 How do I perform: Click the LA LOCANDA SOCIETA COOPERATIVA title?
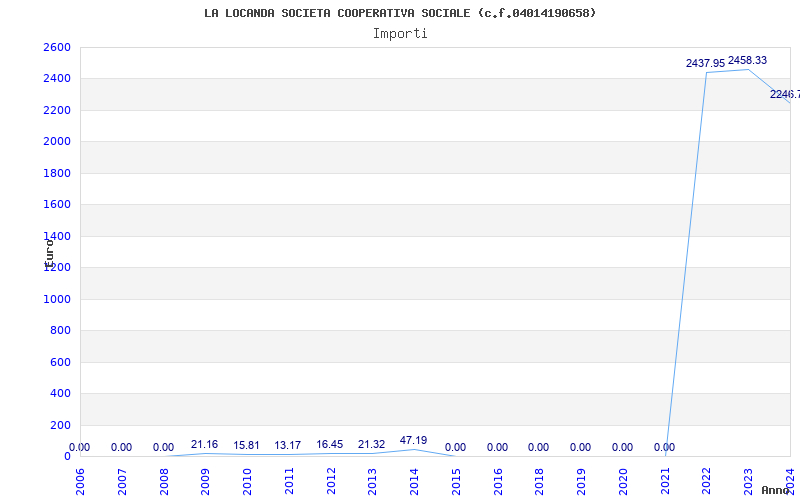tap(400, 13)
